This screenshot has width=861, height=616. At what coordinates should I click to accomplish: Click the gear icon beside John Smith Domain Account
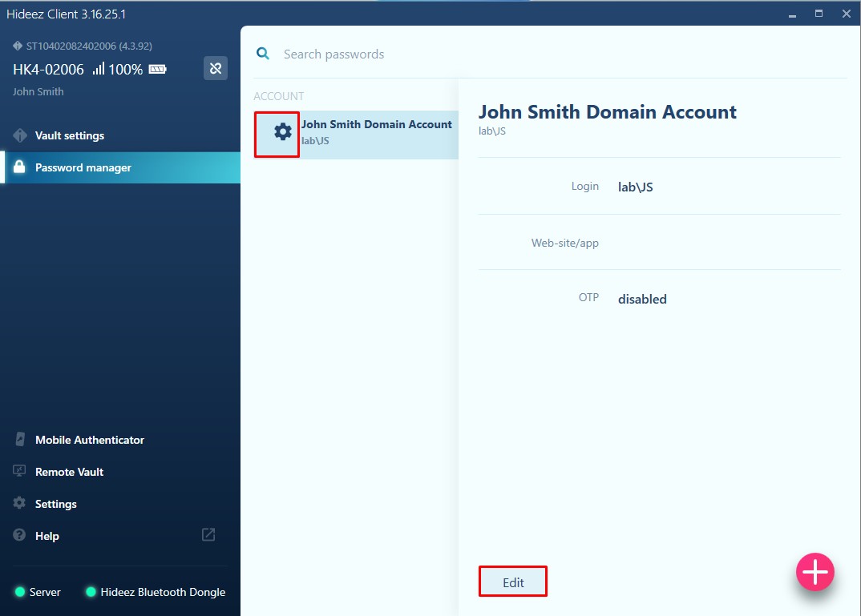[282, 132]
